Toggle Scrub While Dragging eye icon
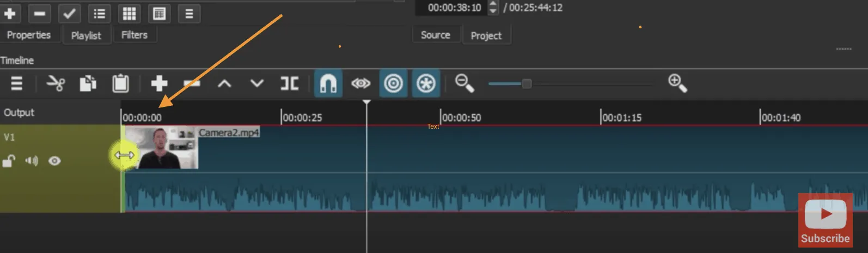The width and height of the screenshot is (868, 253). coord(360,83)
